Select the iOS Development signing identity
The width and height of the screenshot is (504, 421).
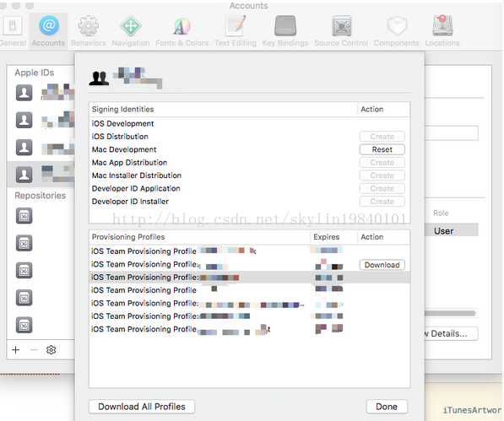249,124
